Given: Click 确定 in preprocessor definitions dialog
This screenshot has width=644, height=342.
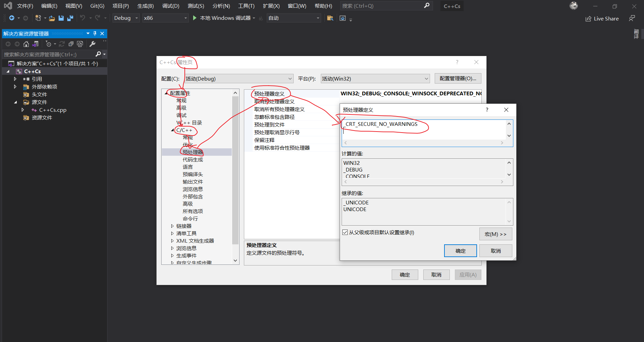Looking at the screenshot, I should (461, 251).
